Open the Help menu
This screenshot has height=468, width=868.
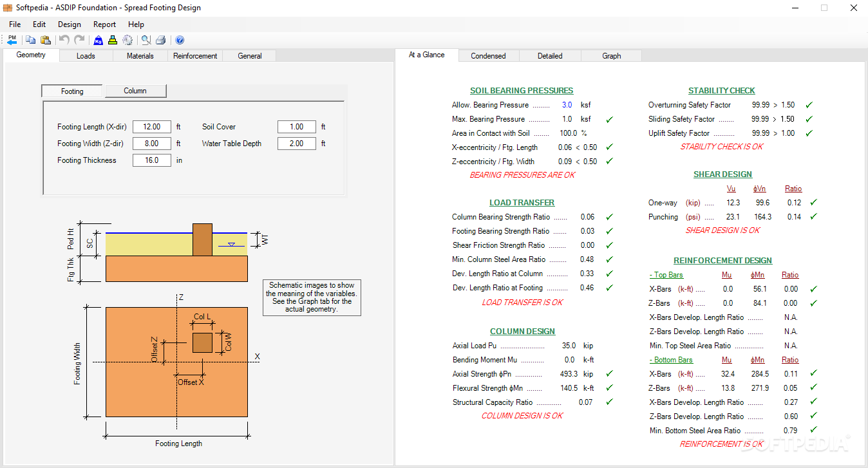coord(137,24)
